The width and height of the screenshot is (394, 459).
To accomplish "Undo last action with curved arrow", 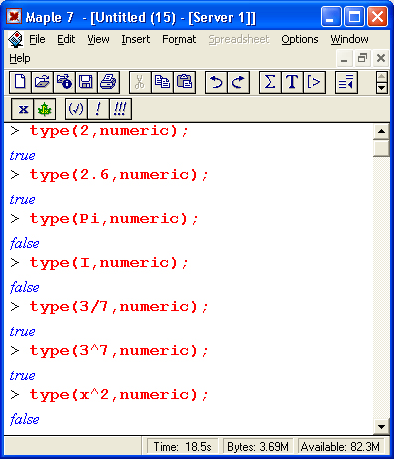I will [x=216, y=82].
